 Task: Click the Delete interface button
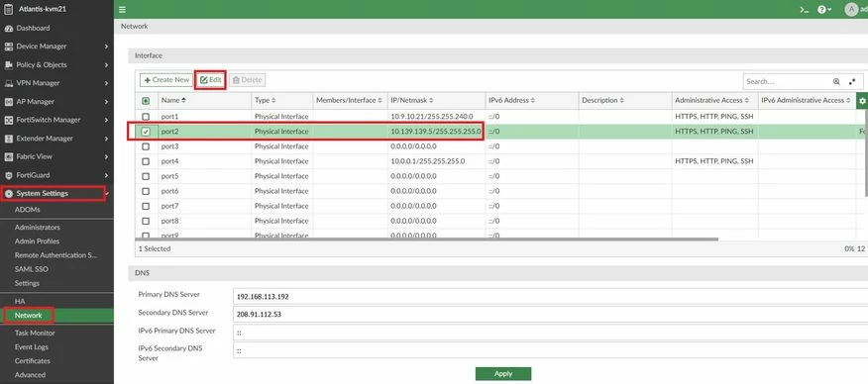(247, 80)
